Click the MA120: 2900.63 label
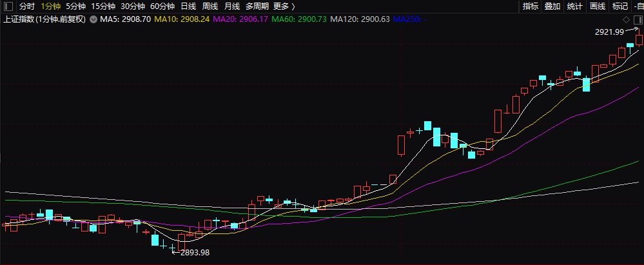The image size is (644, 265). tap(360, 19)
